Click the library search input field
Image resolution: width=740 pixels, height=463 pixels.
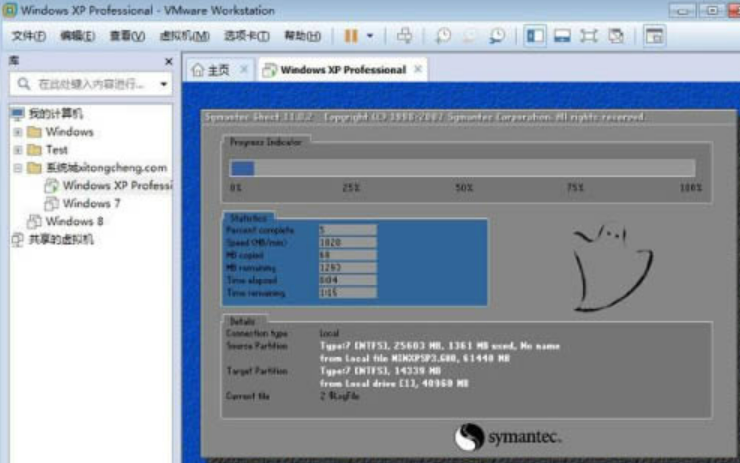pyautogui.click(x=95, y=85)
